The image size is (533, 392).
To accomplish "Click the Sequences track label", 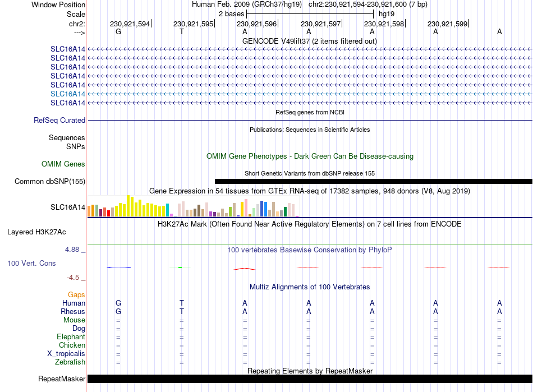I will pyautogui.click(x=67, y=137).
